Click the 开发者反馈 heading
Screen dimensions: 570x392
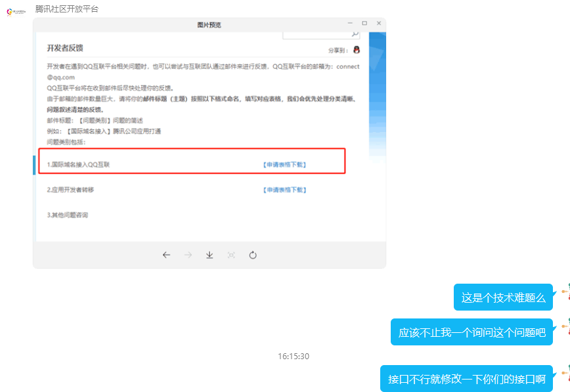pyautogui.click(x=65, y=49)
